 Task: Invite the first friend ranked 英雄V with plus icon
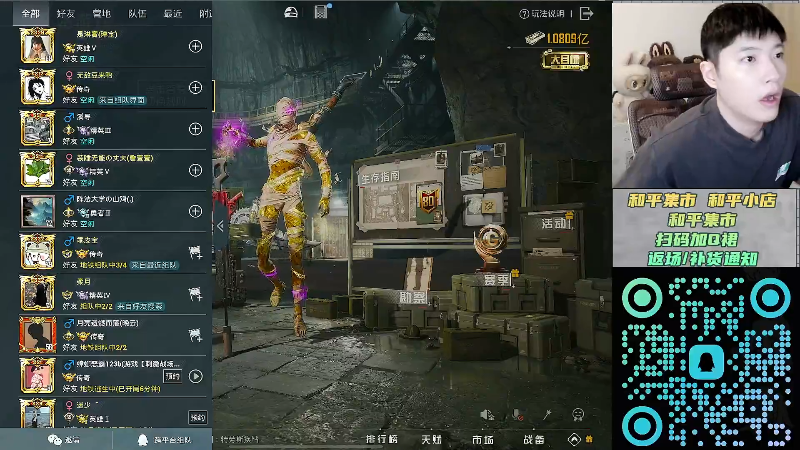(195, 46)
